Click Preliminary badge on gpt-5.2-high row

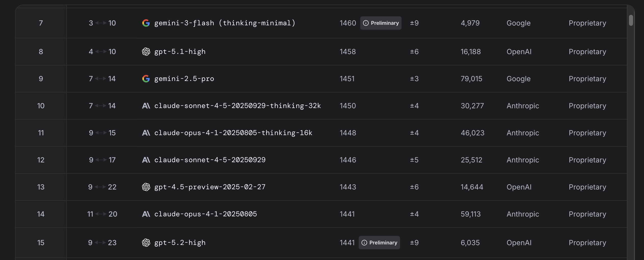tap(379, 243)
